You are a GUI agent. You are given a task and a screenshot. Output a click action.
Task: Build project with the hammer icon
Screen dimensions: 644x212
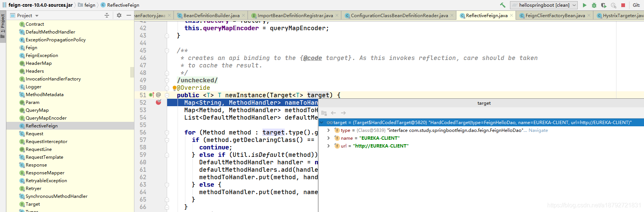pos(503,5)
